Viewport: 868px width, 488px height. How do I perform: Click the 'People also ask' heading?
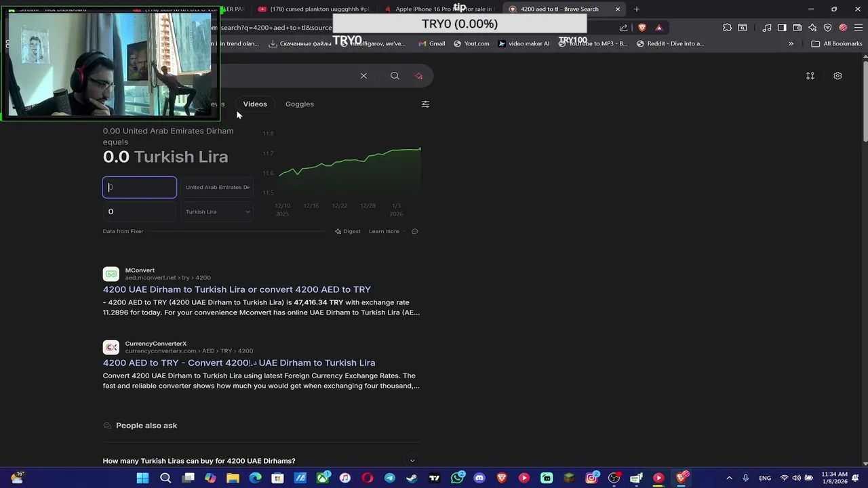tap(146, 426)
